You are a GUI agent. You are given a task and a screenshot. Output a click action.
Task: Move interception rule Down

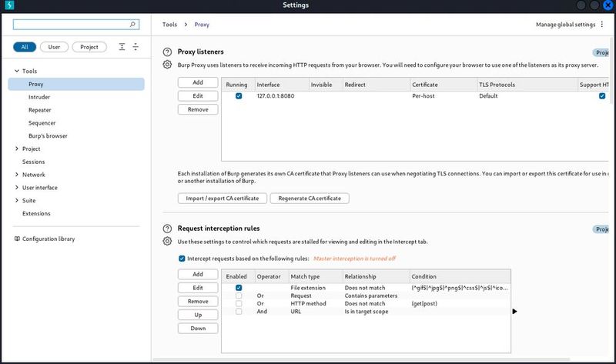point(198,329)
